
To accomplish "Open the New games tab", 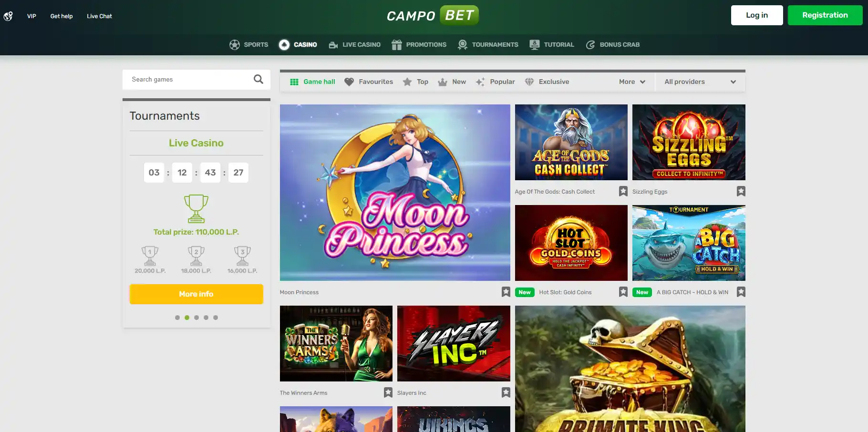I will pyautogui.click(x=452, y=82).
